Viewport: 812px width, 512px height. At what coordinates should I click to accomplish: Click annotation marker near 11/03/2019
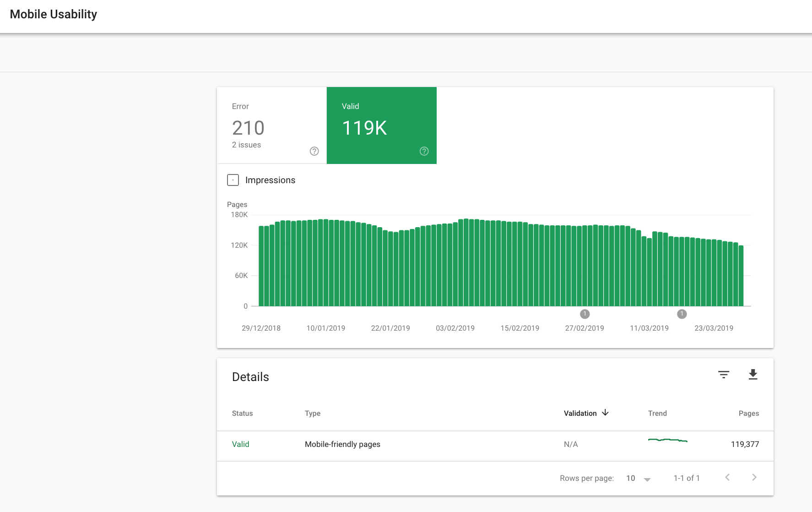point(682,314)
